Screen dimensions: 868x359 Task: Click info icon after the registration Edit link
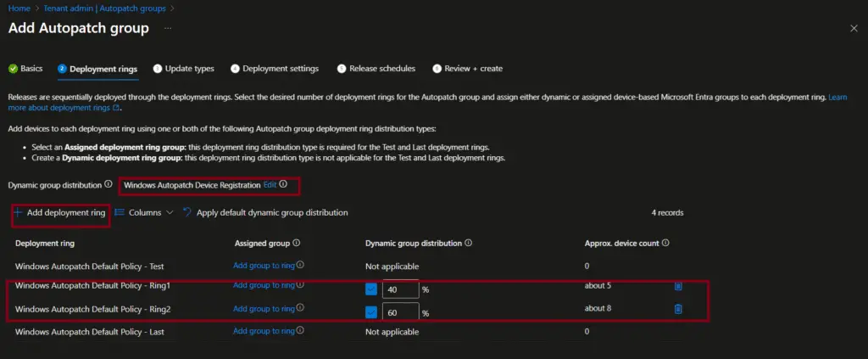(x=283, y=184)
